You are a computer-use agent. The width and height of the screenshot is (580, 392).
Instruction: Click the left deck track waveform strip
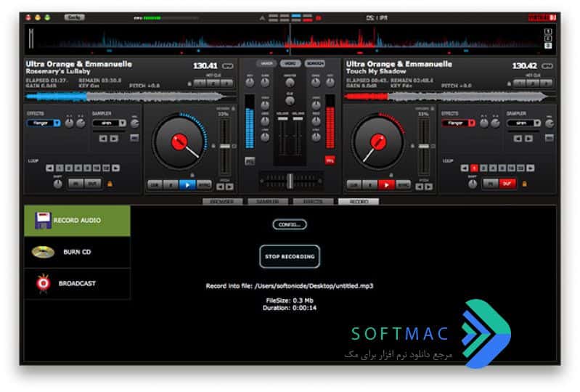coord(130,97)
